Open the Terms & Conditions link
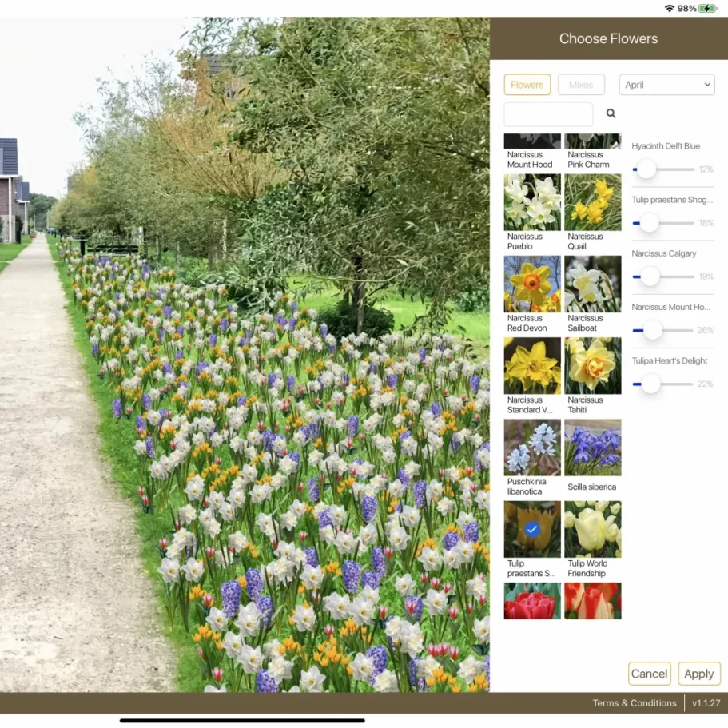Screen dimensions: 728x728 (x=635, y=703)
